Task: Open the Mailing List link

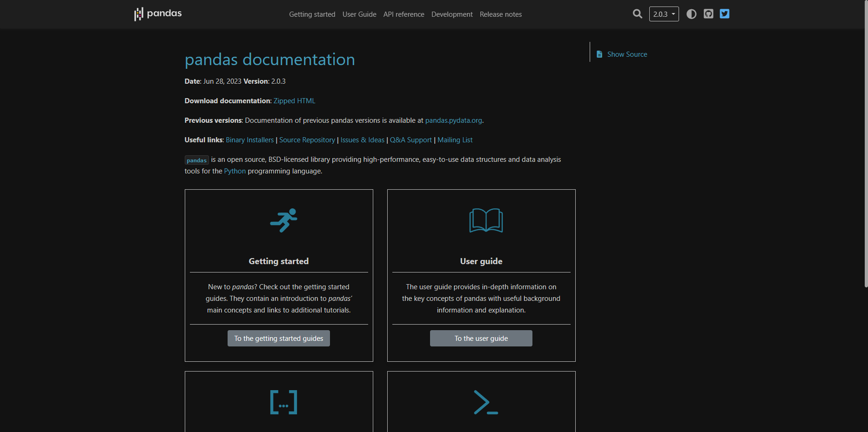Action: (x=455, y=140)
